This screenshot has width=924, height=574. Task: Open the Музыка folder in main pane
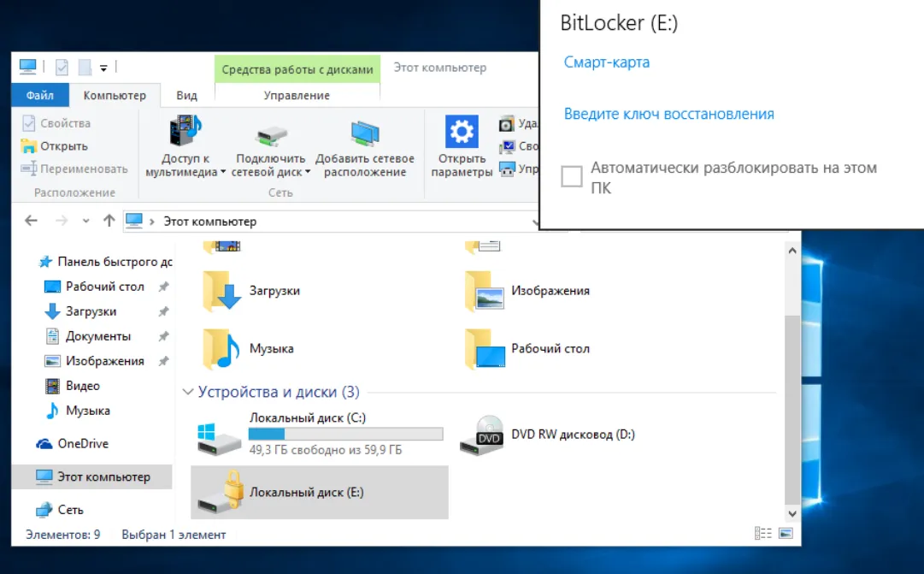248,349
